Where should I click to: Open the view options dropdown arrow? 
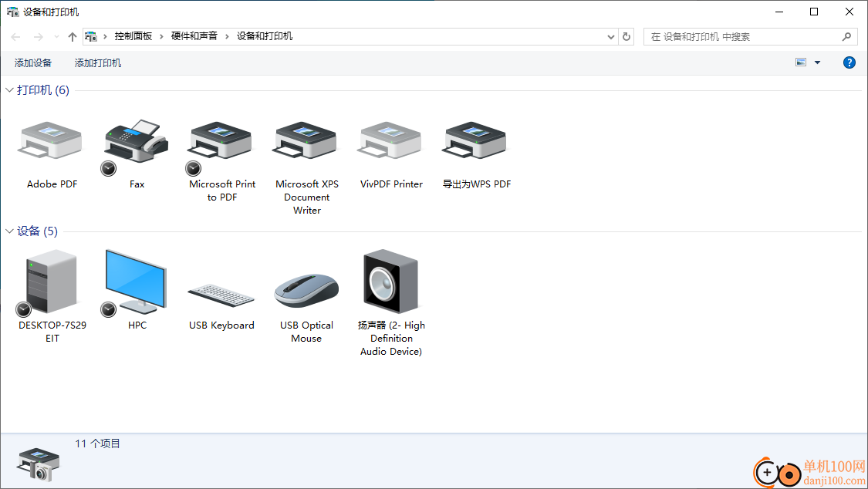(817, 62)
